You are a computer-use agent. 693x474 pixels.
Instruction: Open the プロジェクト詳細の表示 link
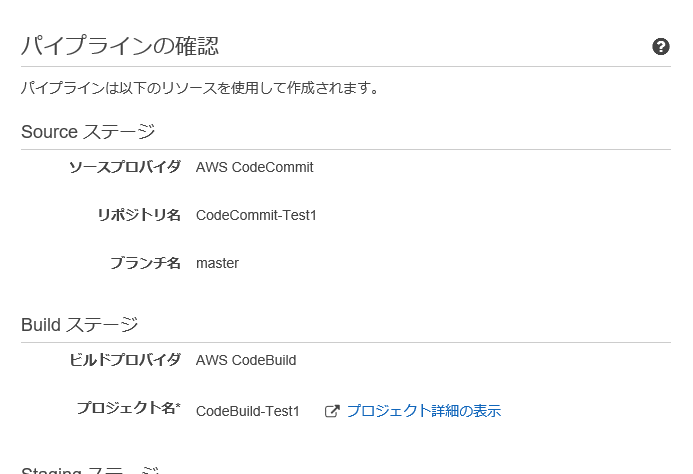click(x=424, y=411)
